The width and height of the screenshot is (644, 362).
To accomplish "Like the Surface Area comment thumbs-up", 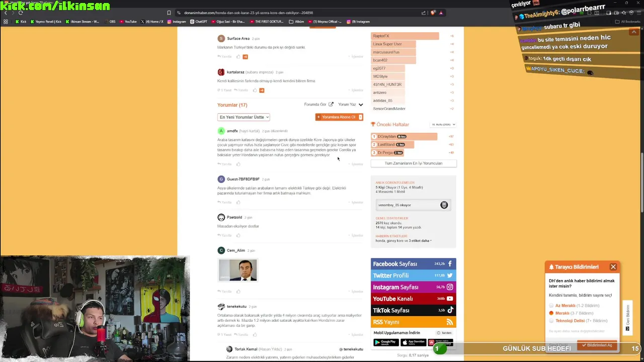I will (x=238, y=56).
